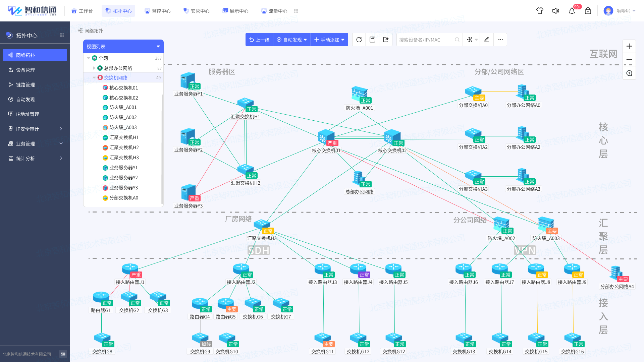Switch to 监控中心 tab

click(157, 11)
